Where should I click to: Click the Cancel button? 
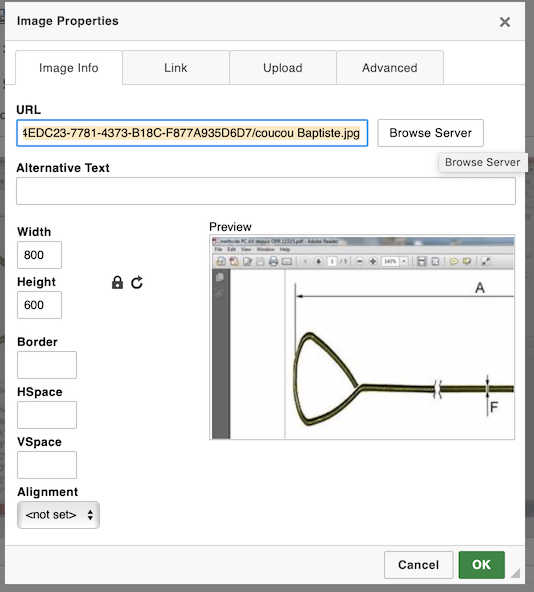418,565
